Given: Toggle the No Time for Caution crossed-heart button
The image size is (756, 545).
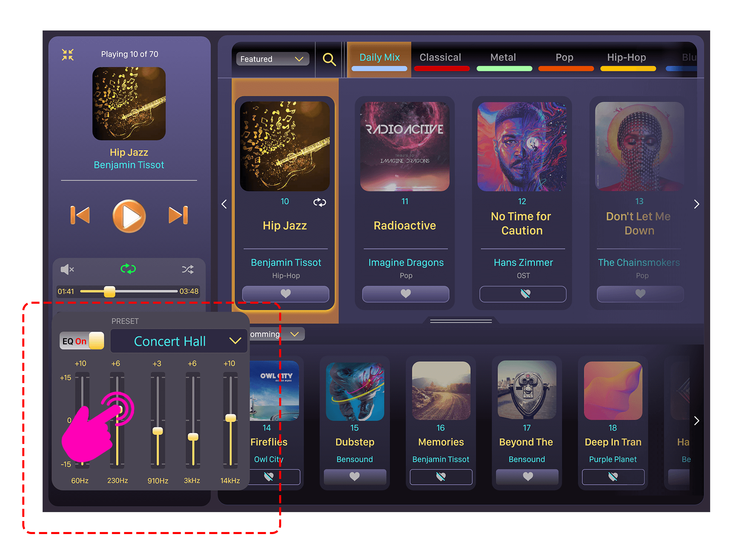Looking at the screenshot, I should [523, 294].
